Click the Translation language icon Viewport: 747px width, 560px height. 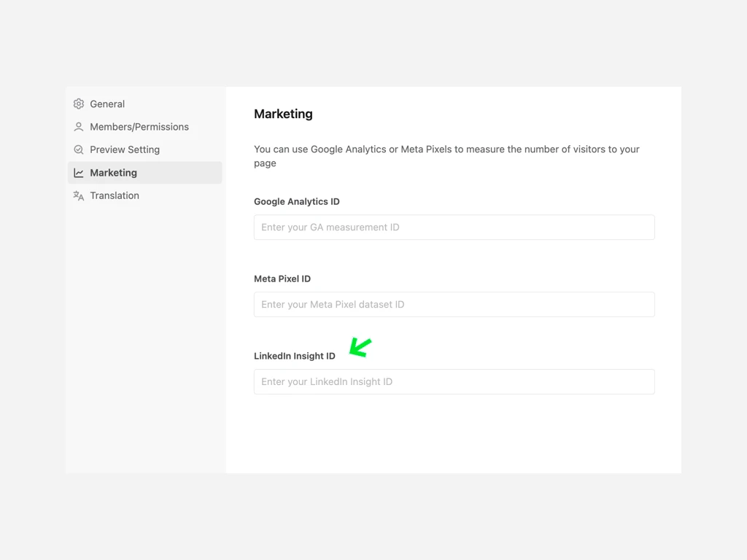pos(79,195)
